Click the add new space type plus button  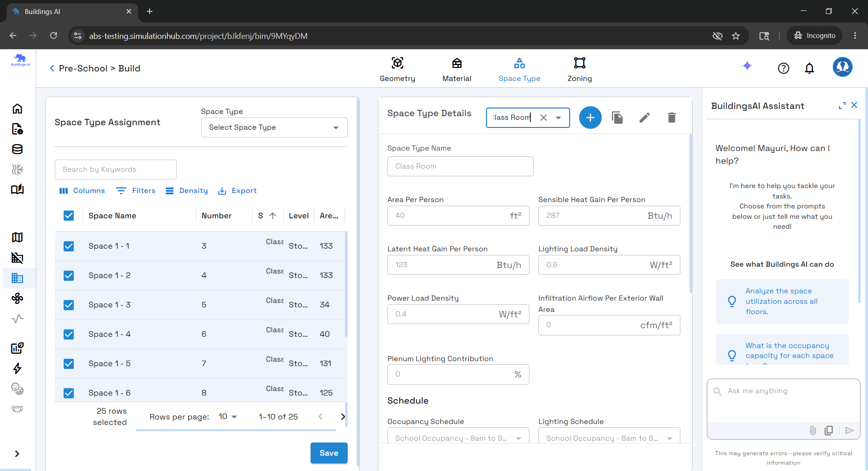coord(590,118)
